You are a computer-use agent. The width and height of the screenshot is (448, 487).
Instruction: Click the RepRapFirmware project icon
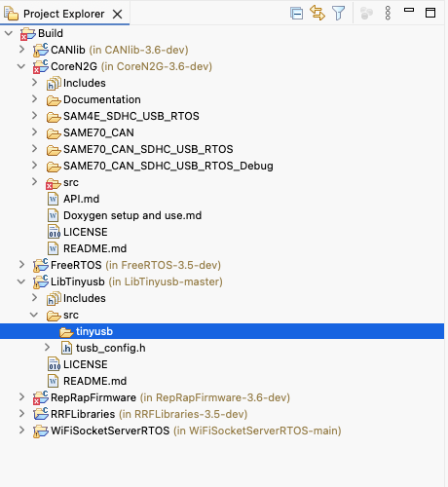click(x=41, y=397)
